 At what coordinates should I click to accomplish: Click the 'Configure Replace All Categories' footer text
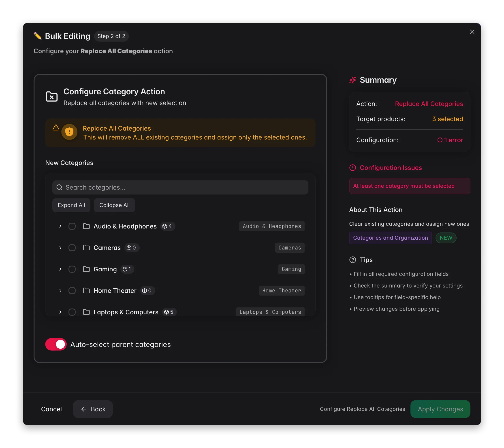click(363, 409)
